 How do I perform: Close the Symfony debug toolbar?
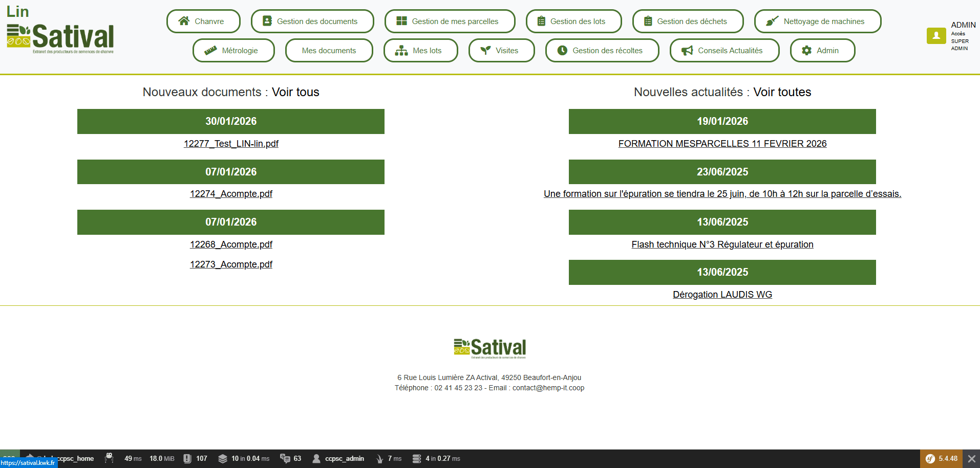pos(971,459)
